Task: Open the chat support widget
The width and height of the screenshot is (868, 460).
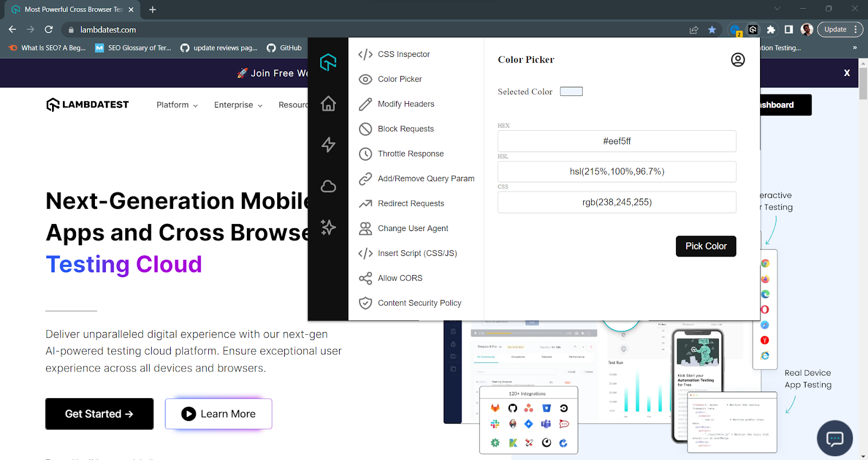Action: (x=835, y=438)
